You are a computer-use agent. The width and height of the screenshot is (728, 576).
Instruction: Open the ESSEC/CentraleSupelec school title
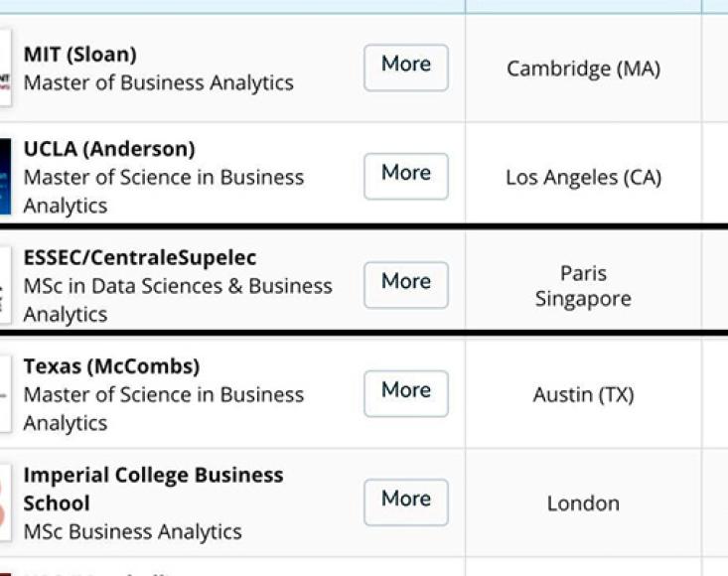(140, 257)
